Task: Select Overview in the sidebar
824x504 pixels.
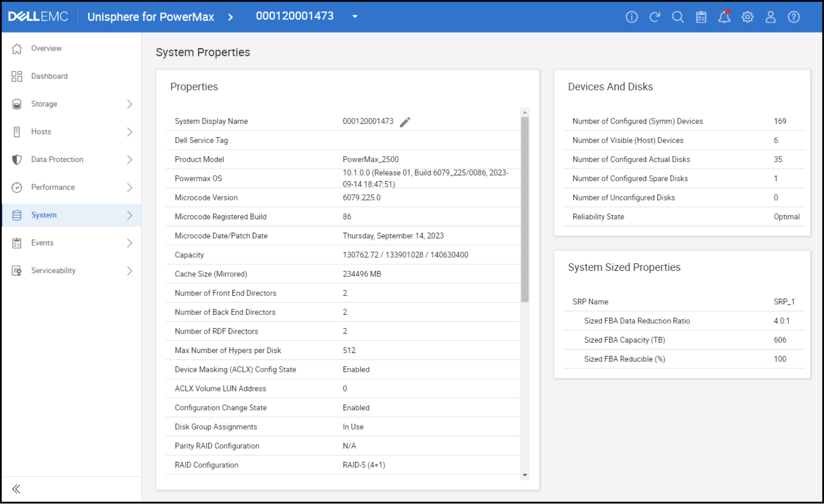Action: 71,49
